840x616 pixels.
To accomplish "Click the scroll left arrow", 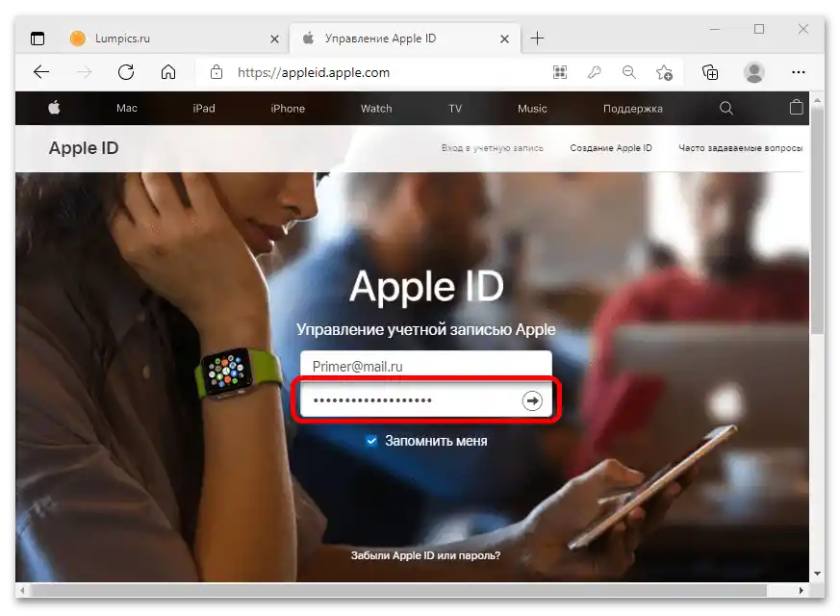I will point(22,590).
